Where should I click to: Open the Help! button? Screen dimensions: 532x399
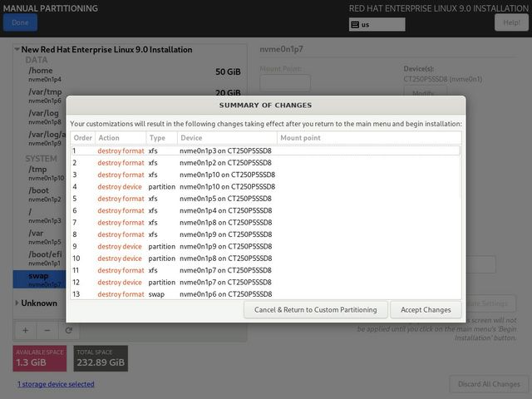511,22
